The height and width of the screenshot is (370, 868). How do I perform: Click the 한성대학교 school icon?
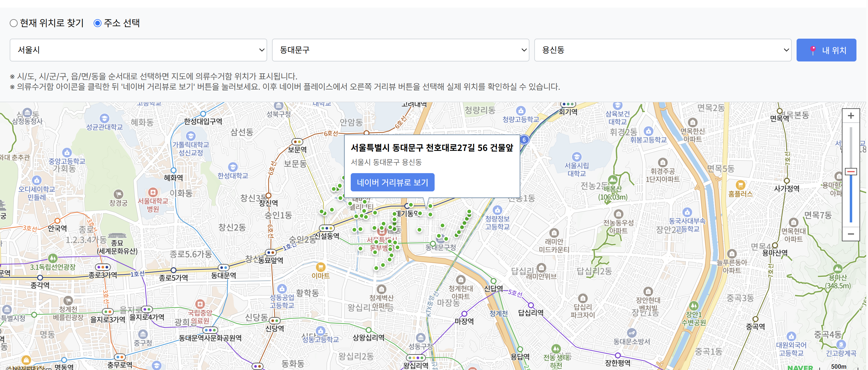coord(233,167)
